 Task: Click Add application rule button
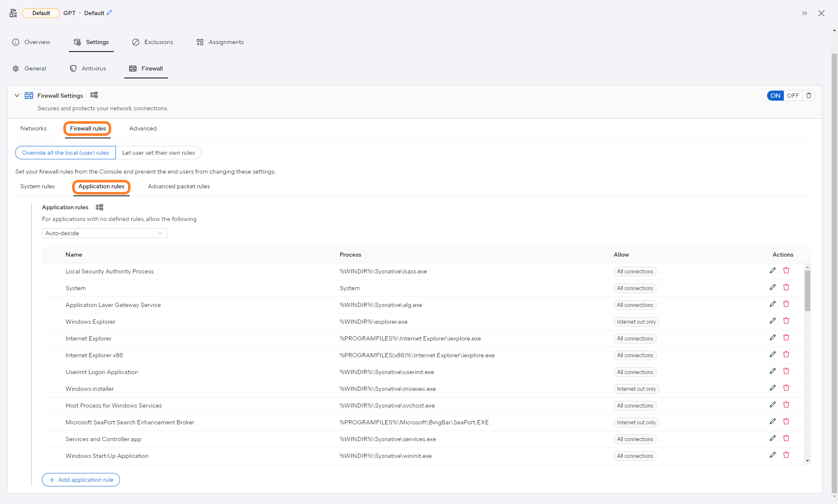click(x=81, y=480)
